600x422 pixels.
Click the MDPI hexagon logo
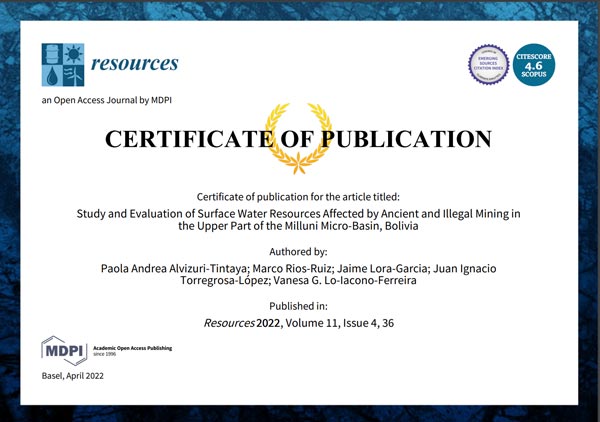pyautogui.click(x=63, y=351)
